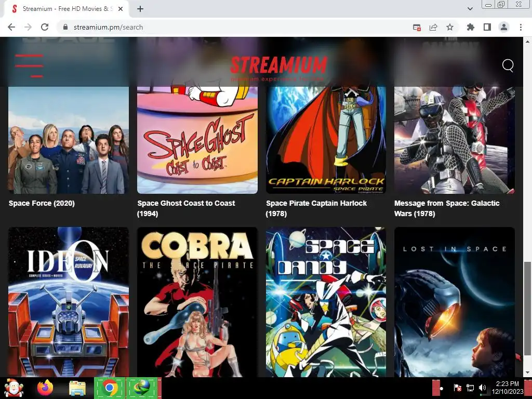Open the Space Ghost Coast to Coast poster
This screenshot has height=399, width=532.
point(197,140)
